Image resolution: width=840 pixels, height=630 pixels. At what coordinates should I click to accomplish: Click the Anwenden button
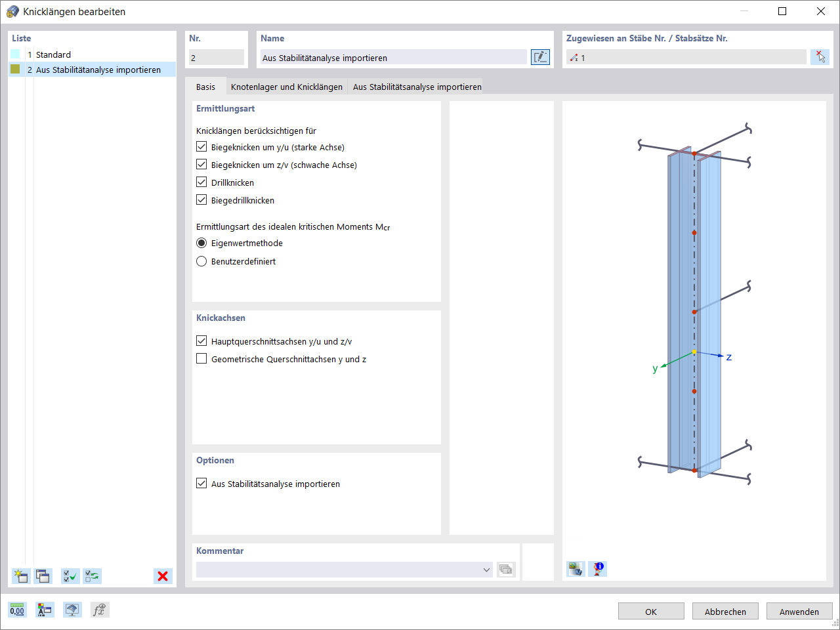799,612
